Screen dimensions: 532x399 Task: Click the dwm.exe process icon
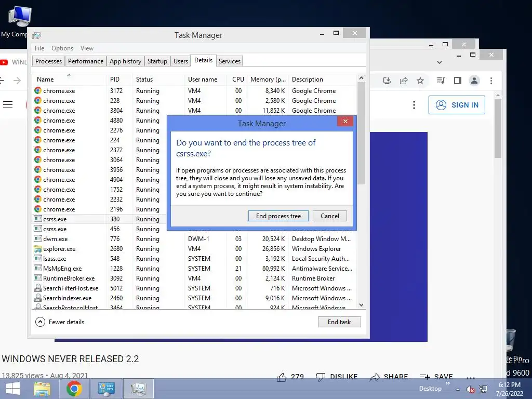[38, 238]
